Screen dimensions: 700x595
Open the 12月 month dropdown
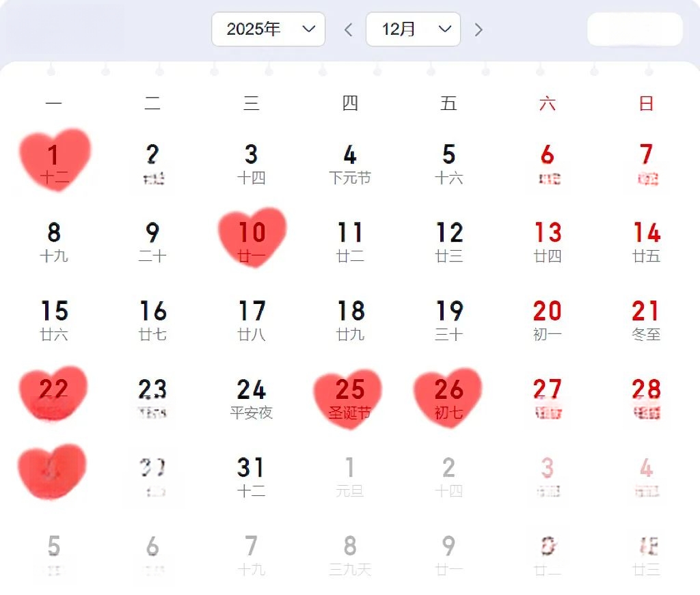click(x=413, y=29)
